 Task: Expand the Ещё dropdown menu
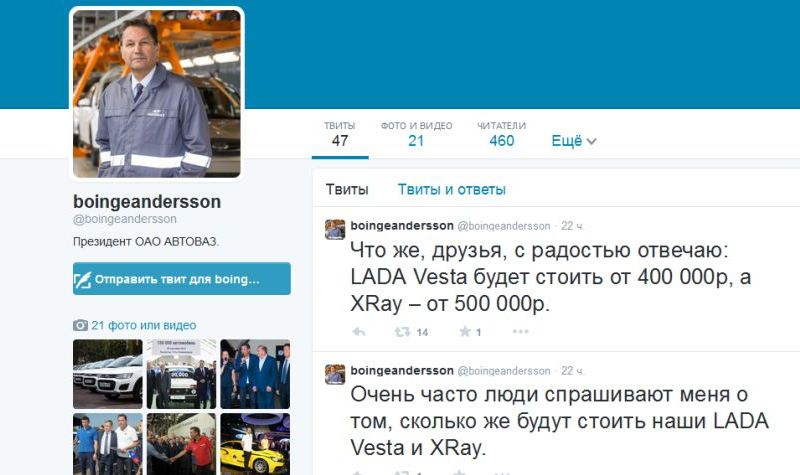pos(573,141)
